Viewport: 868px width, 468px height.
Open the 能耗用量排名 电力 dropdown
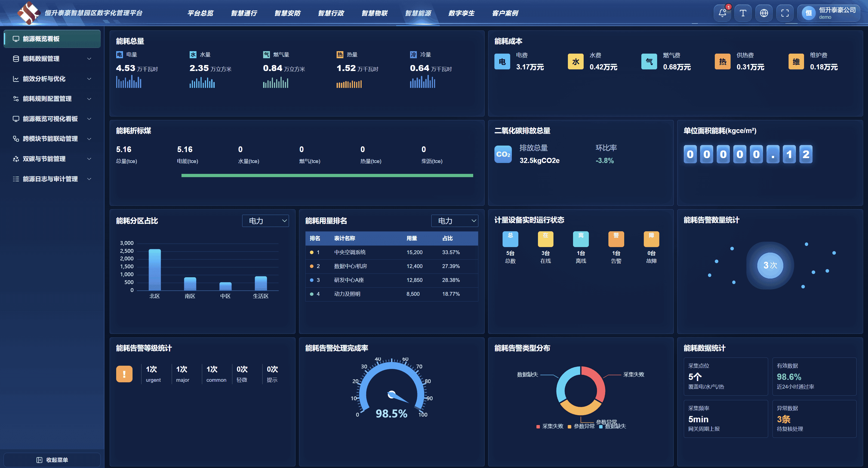click(455, 221)
